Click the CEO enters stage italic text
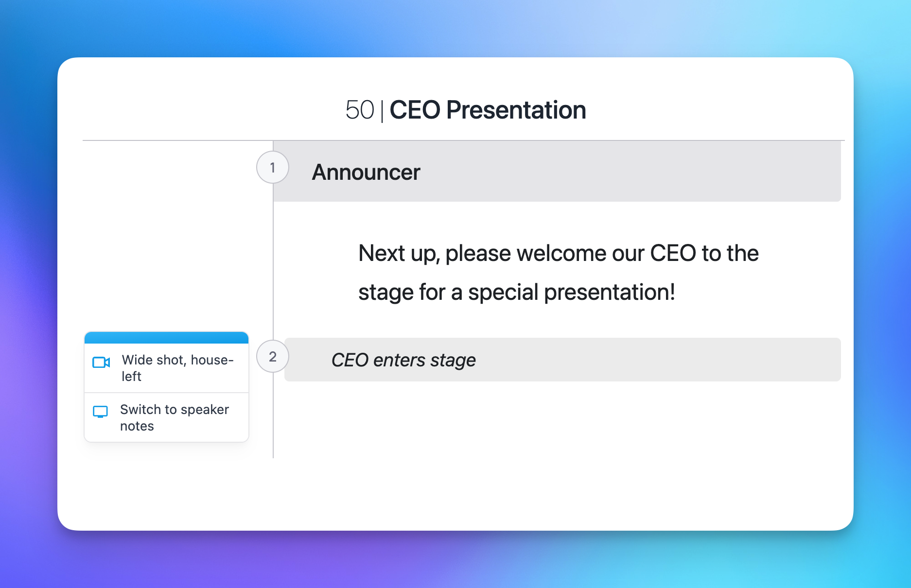 (x=403, y=360)
